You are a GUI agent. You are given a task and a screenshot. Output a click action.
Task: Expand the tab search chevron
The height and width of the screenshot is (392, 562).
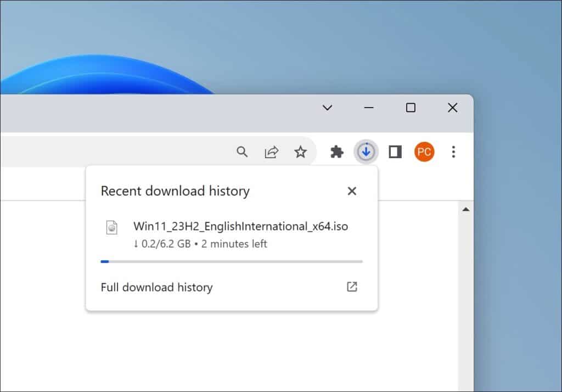[x=327, y=108]
